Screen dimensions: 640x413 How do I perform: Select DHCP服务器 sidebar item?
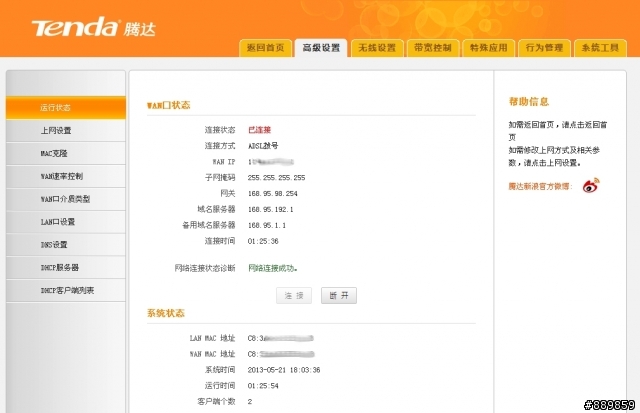(x=66, y=268)
